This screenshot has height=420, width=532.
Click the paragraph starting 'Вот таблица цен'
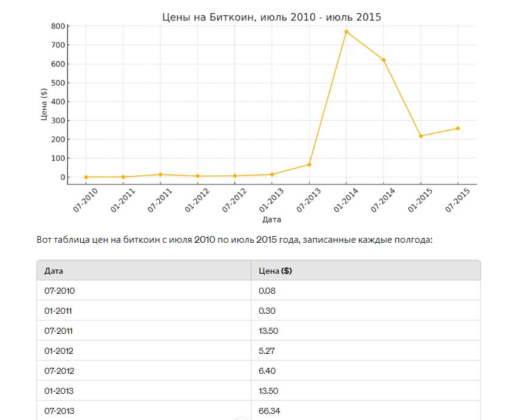(234, 240)
